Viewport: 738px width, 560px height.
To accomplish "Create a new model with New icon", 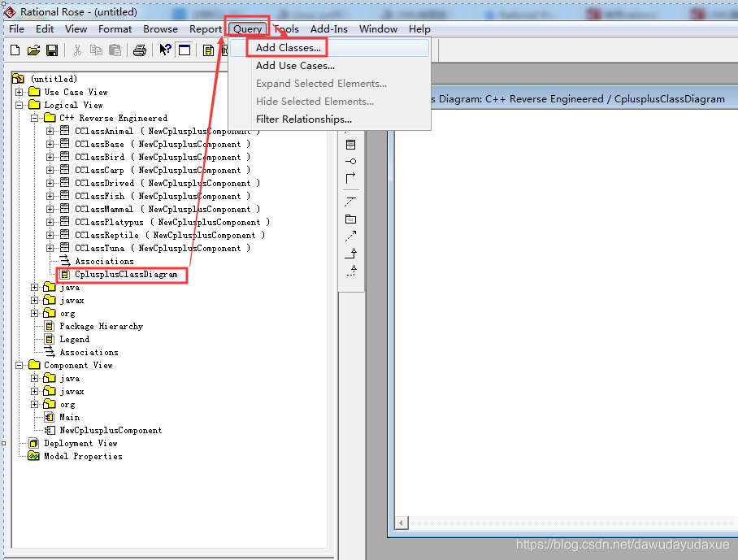I will point(15,50).
